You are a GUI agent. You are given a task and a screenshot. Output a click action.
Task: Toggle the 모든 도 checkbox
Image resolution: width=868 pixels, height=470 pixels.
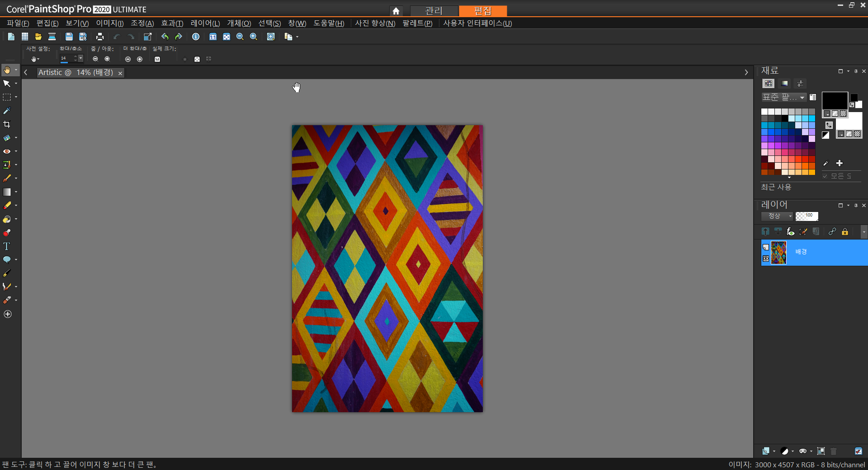pos(825,176)
